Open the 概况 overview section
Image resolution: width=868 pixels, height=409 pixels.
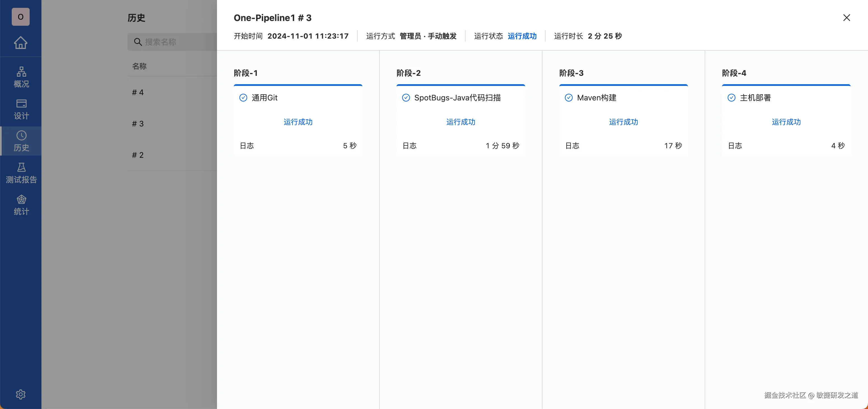tap(21, 77)
